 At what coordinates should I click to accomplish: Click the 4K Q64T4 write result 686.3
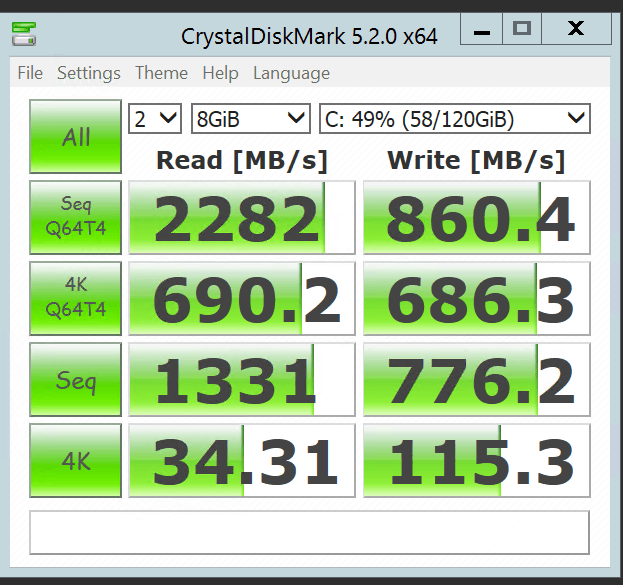click(477, 298)
